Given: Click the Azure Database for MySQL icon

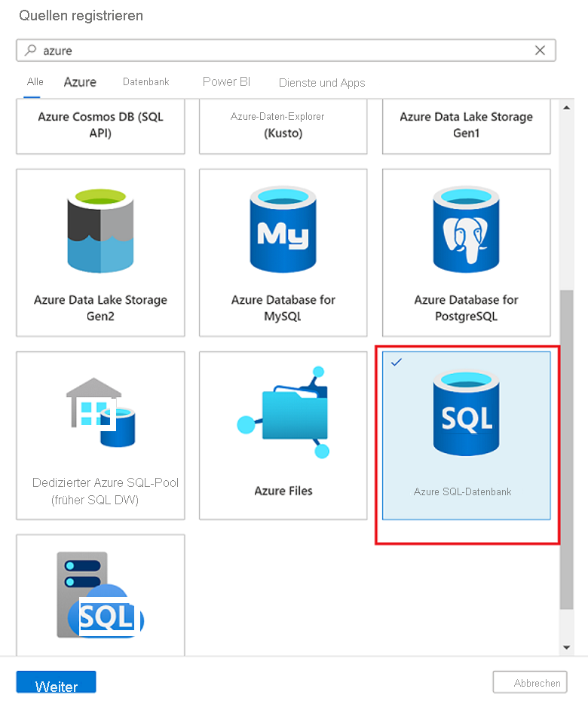Looking at the screenshot, I should pyautogui.click(x=283, y=230).
